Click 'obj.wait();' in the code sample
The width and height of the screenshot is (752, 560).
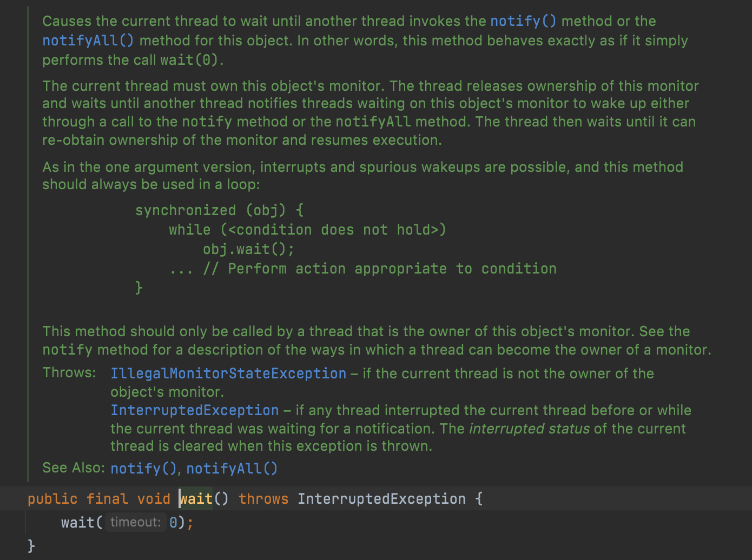[249, 249]
